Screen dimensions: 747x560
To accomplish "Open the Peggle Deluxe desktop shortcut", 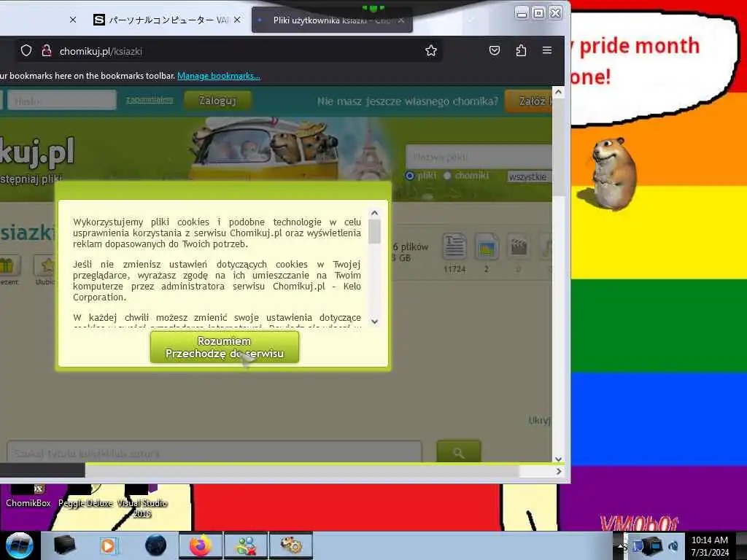I will (x=85, y=497).
